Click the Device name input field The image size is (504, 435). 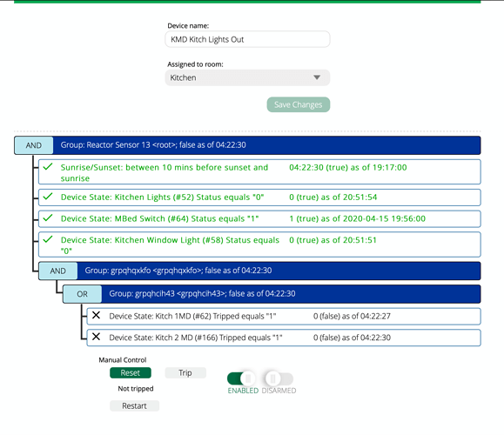tap(247, 39)
